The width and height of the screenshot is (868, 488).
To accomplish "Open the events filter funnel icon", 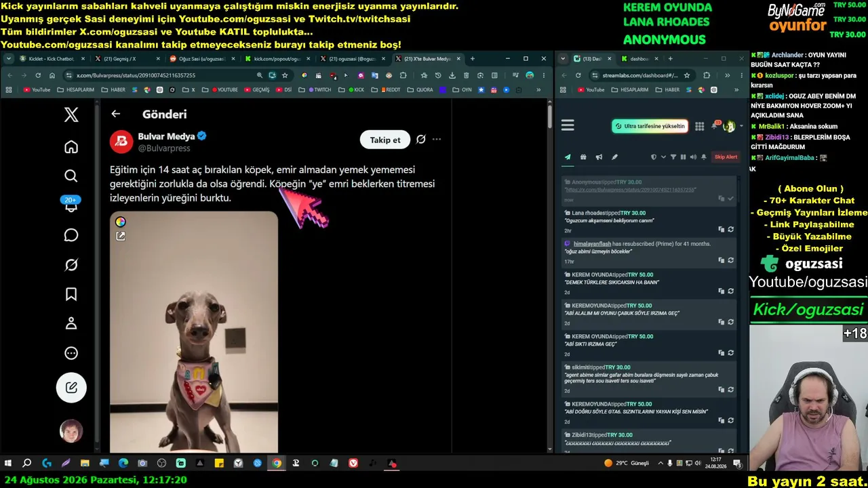I will (x=673, y=157).
